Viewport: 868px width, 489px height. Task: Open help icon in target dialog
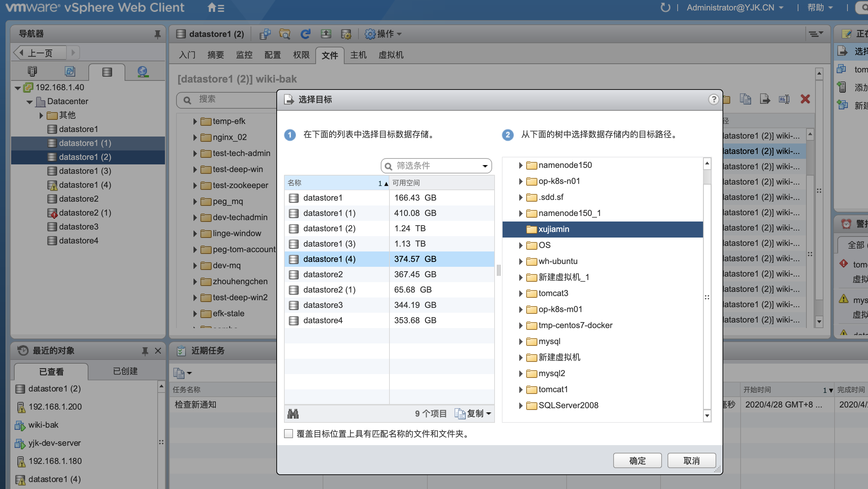[x=713, y=100]
